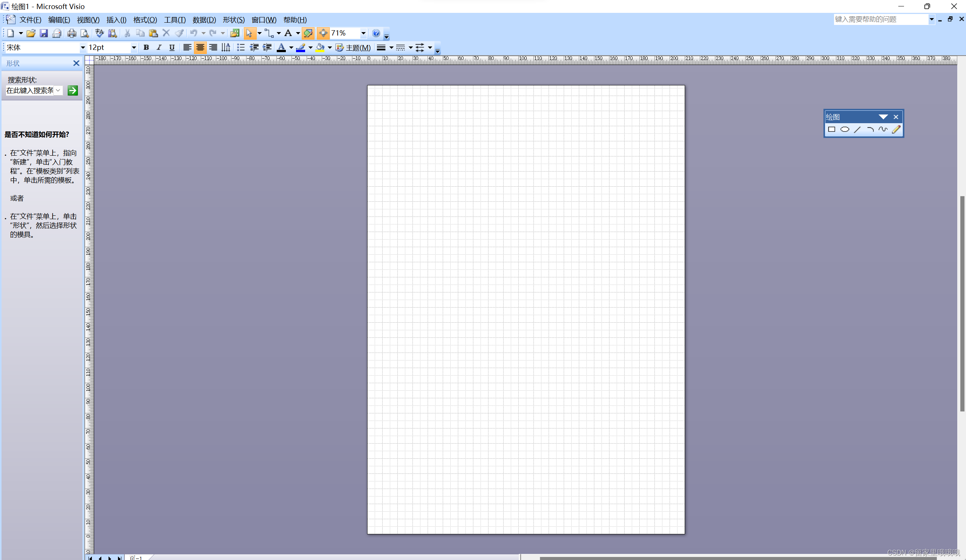Click the text direction vertical icon
Screen dimensions: 966x560
tap(226, 48)
